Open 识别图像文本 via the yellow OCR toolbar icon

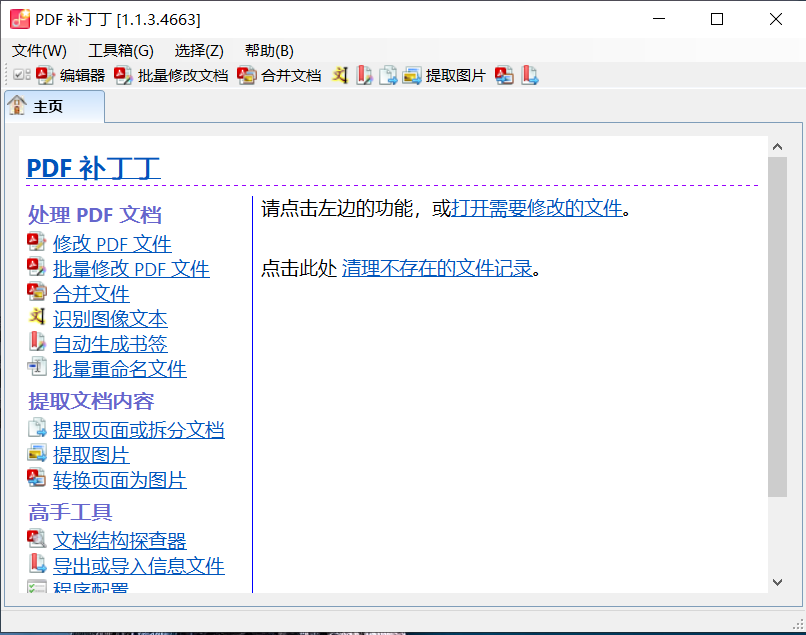point(340,74)
